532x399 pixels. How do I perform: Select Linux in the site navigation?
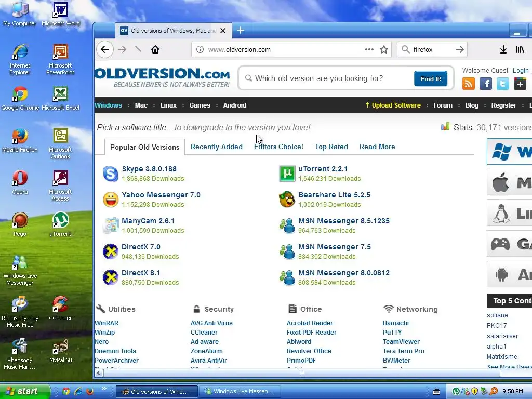169,105
